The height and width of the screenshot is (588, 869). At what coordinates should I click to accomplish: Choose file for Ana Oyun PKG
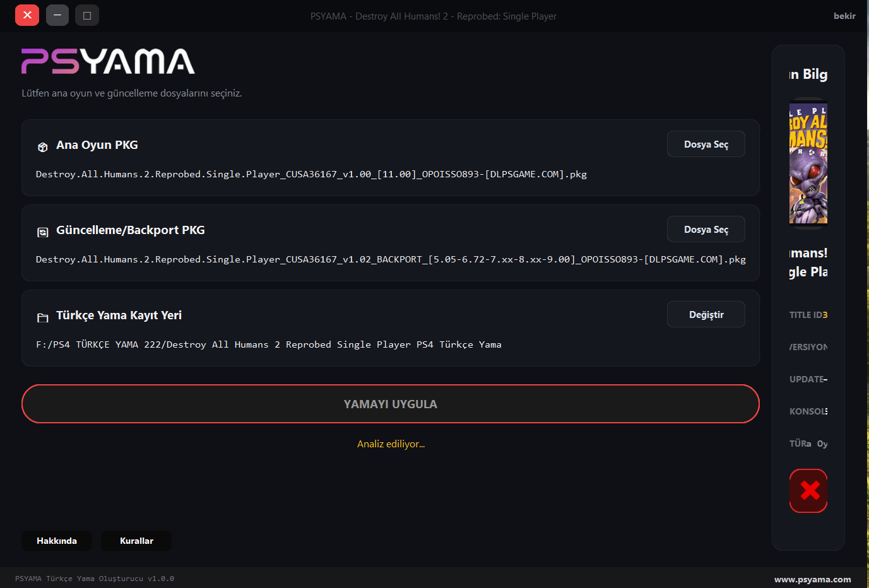click(706, 144)
